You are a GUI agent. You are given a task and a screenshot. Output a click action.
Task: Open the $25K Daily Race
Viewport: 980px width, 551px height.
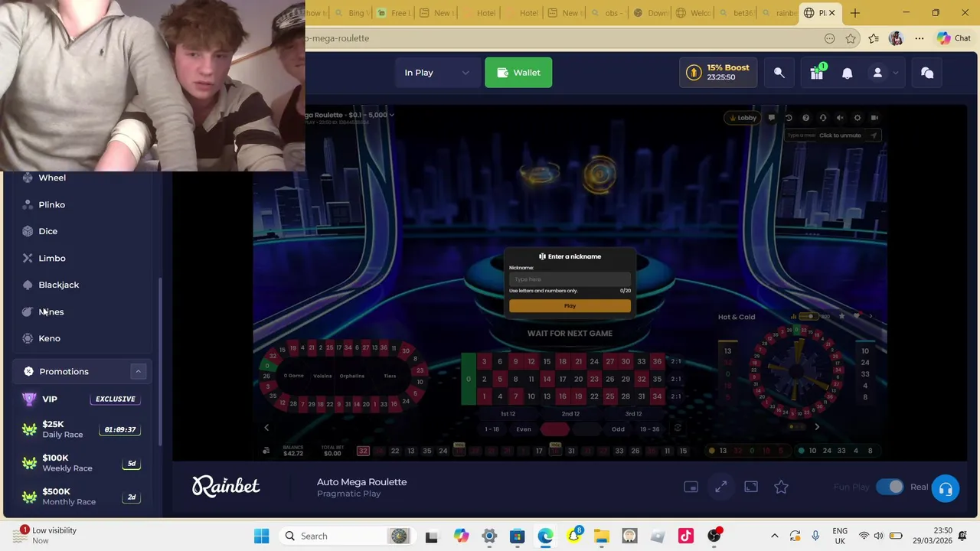click(x=82, y=429)
